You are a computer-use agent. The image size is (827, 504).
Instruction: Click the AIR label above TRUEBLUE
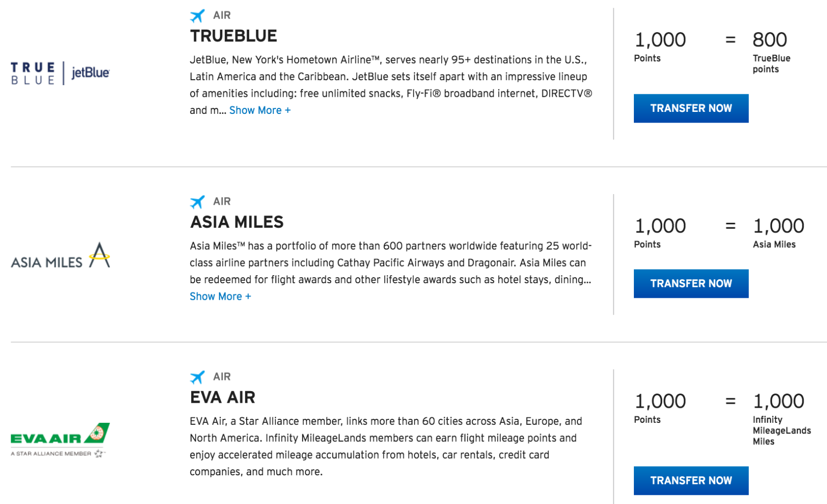pyautogui.click(x=221, y=15)
